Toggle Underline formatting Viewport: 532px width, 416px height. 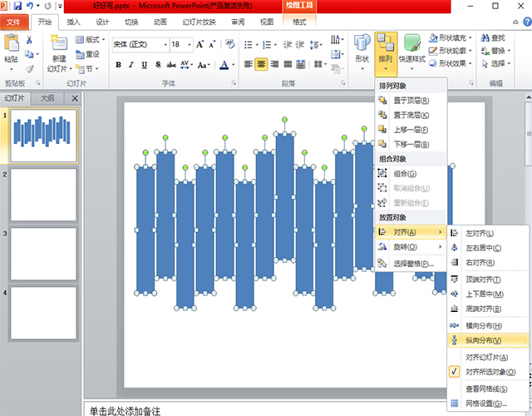tap(145, 65)
